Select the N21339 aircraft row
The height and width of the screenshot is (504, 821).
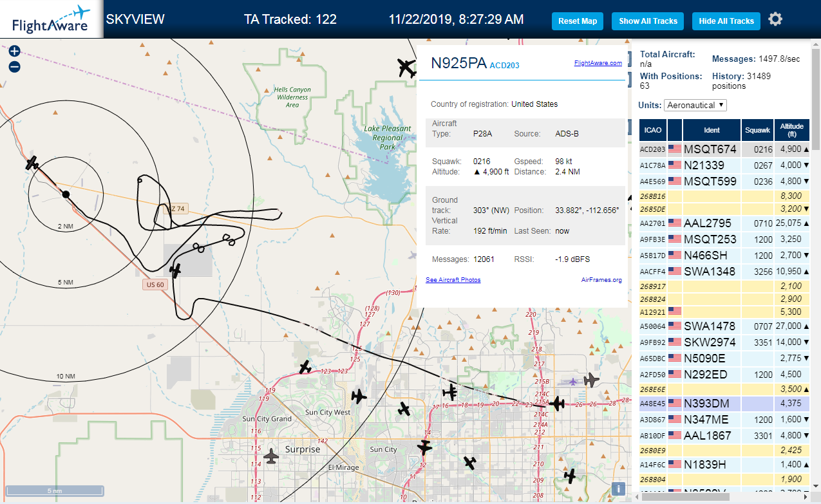coord(724,165)
